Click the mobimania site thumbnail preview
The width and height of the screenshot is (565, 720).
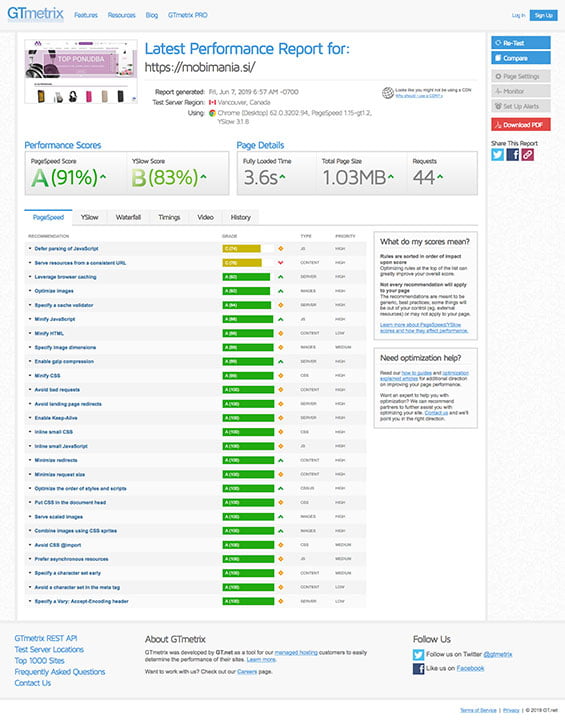point(81,71)
